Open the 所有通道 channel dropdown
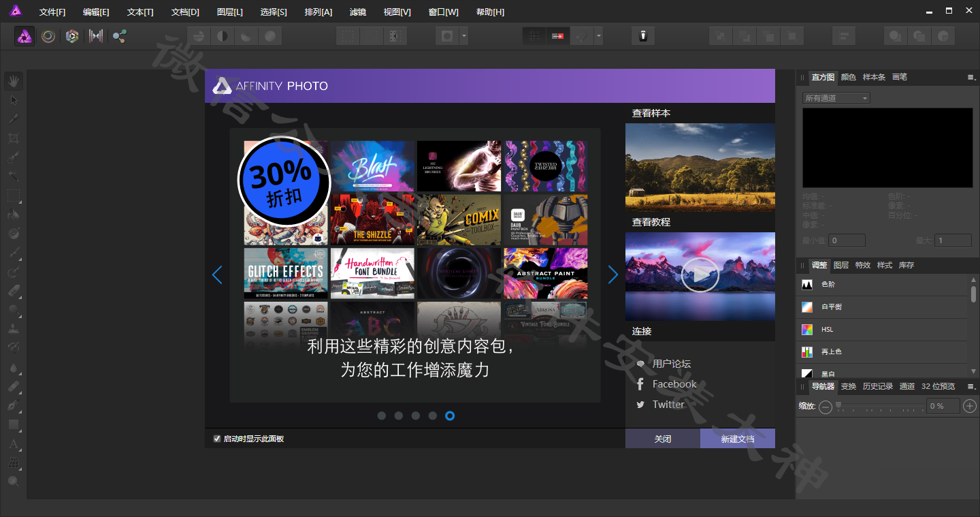The width and height of the screenshot is (980, 517). [836, 98]
